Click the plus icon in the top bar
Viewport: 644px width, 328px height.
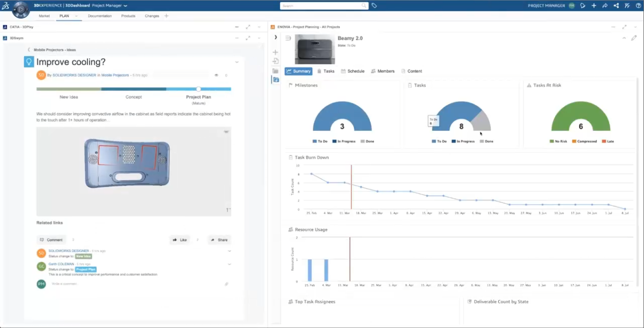click(x=594, y=5)
